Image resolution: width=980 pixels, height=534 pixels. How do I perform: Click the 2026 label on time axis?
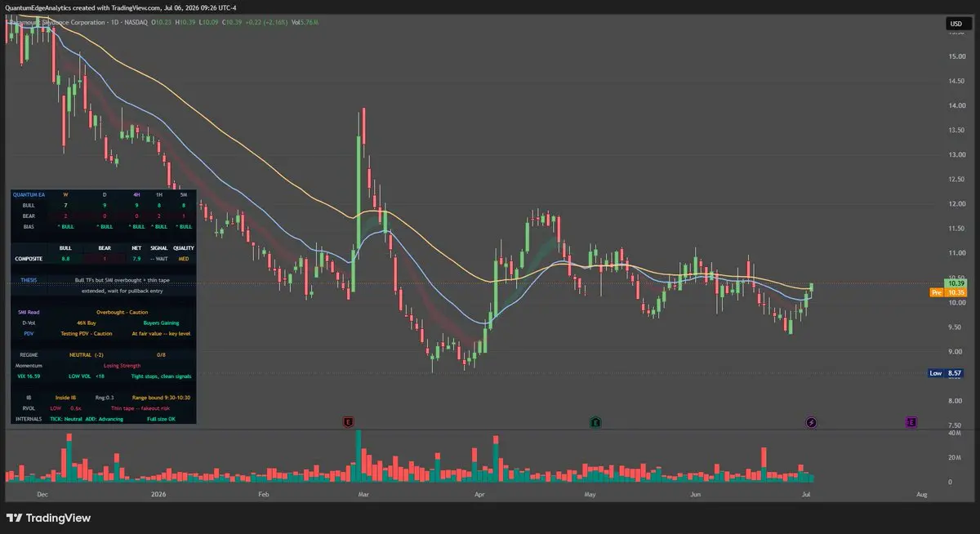pos(159,494)
